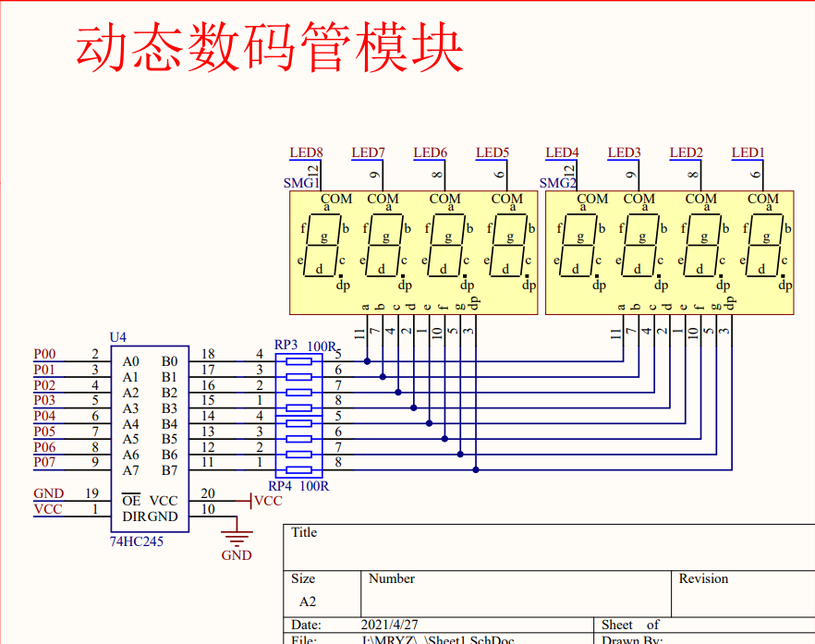
Task: Click the Date: label in title block
Action: [306, 625]
